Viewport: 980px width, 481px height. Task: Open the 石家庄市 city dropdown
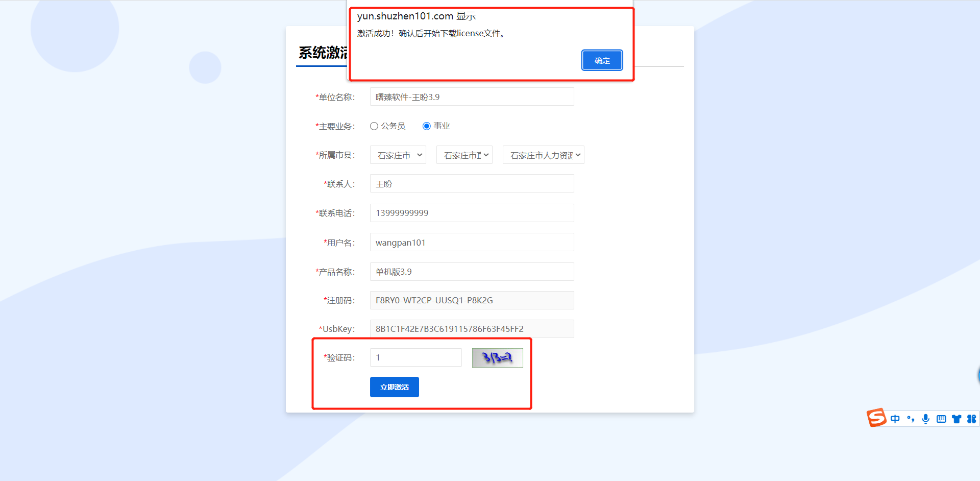(398, 155)
